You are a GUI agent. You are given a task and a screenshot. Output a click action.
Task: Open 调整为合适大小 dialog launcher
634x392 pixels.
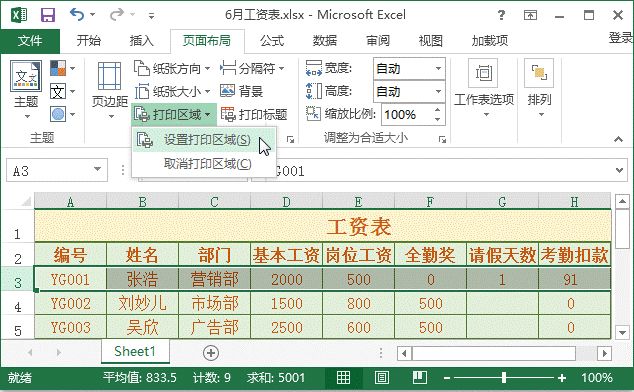coord(442,140)
